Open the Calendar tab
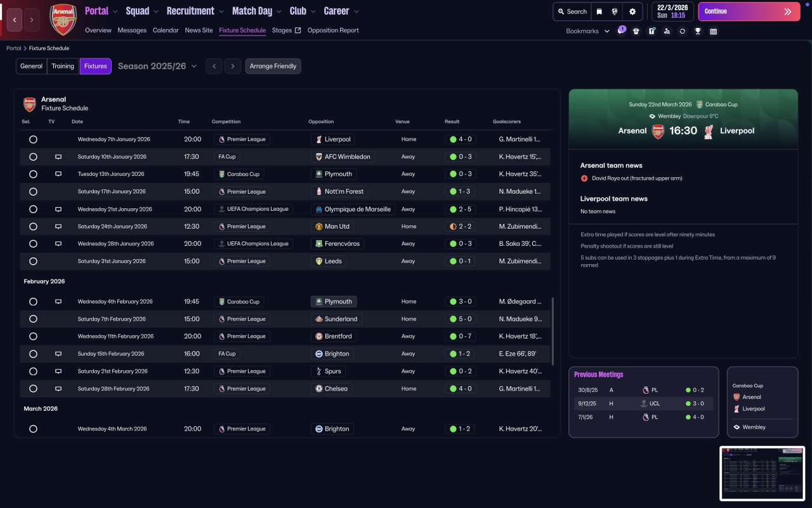This screenshot has height=508, width=812. pyautogui.click(x=166, y=30)
